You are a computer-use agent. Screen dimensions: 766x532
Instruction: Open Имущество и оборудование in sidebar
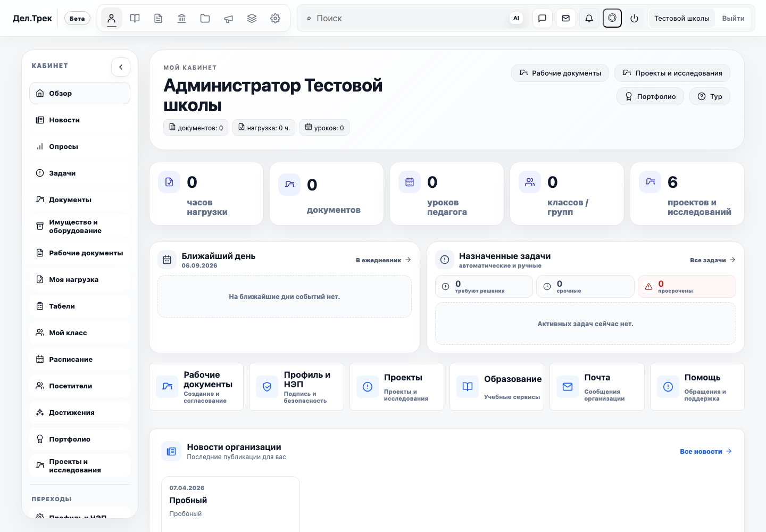pyautogui.click(x=80, y=226)
